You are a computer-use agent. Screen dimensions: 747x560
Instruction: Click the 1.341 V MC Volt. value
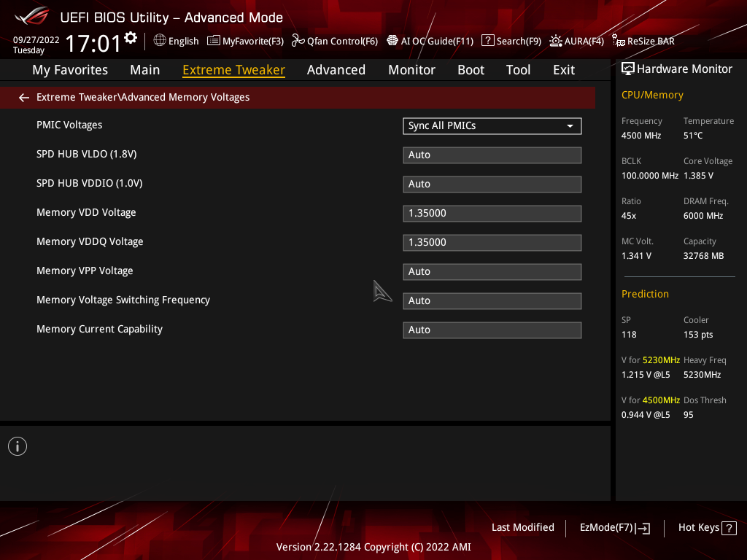636,256
